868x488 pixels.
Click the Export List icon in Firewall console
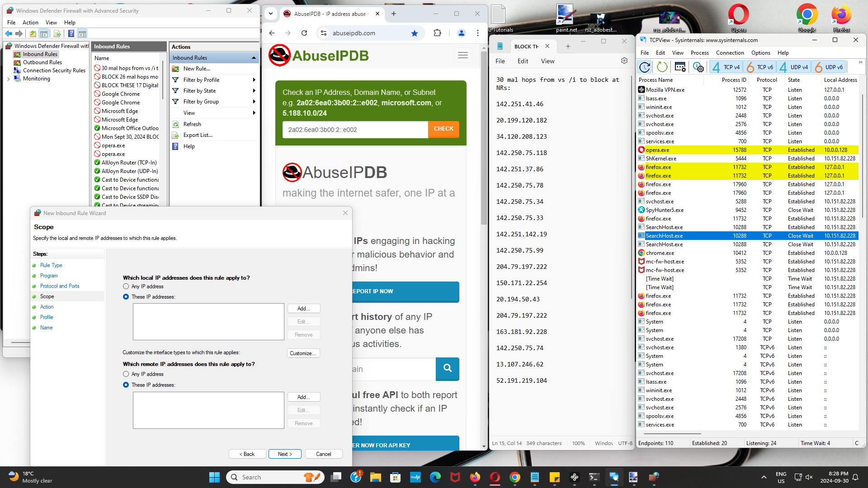[x=57, y=33]
